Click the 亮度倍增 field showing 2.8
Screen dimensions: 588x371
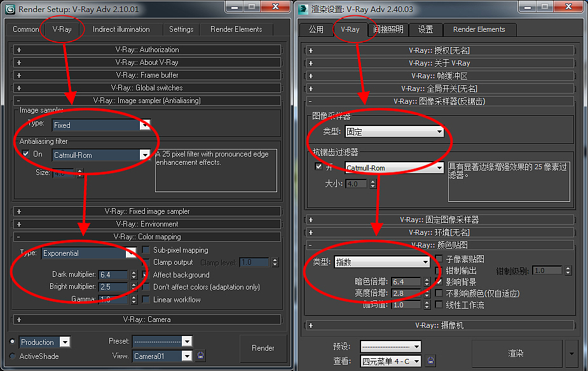click(x=406, y=293)
